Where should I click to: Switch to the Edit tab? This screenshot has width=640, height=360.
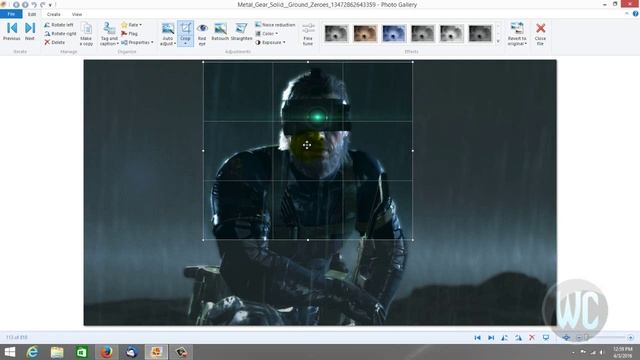(32, 14)
